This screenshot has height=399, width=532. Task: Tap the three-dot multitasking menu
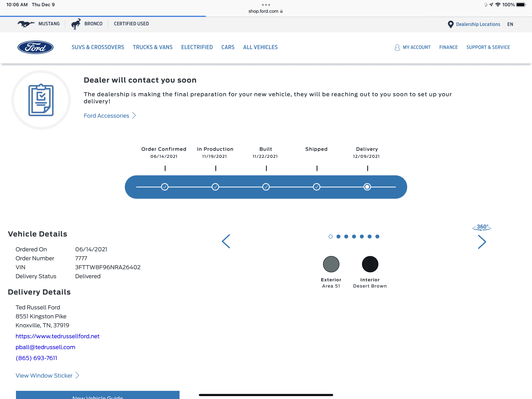266,5
